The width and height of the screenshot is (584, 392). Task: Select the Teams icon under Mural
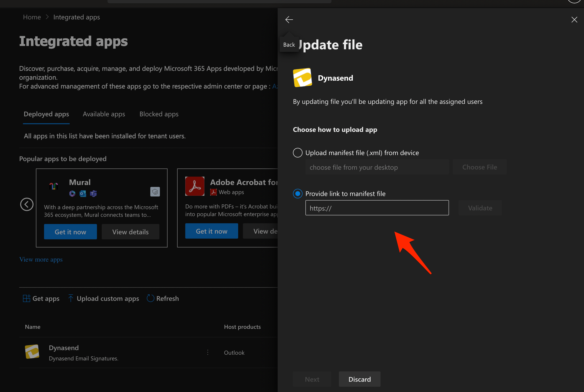point(93,194)
